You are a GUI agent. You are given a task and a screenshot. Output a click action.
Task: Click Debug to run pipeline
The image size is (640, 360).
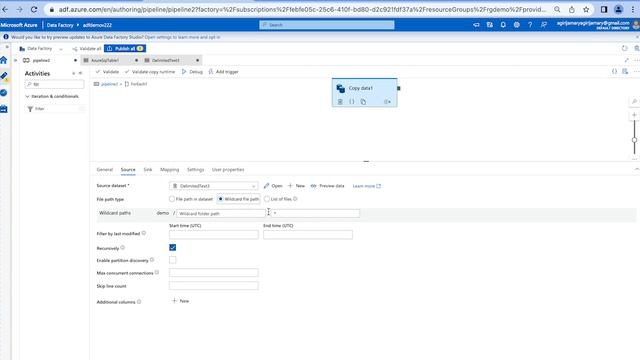(192, 71)
